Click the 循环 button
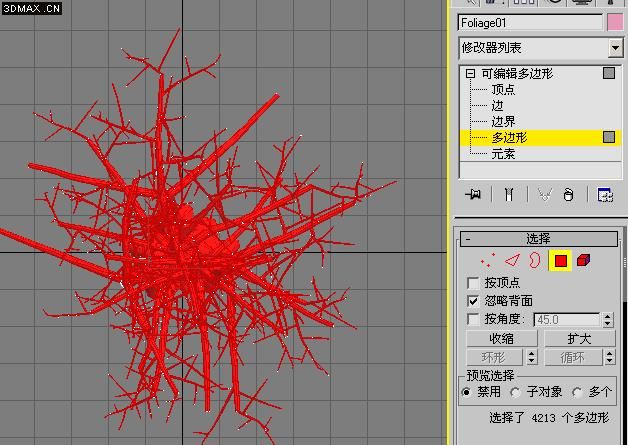 click(x=573, y=357)
